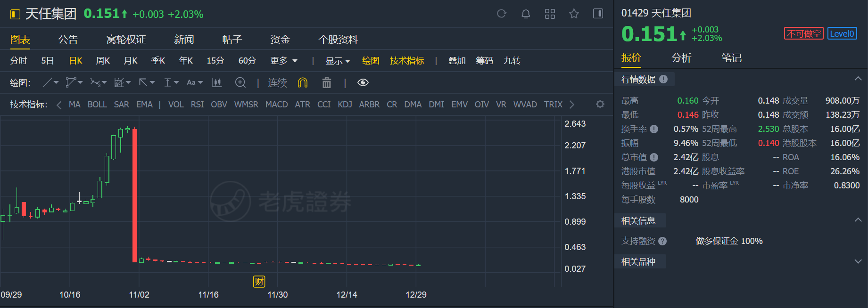Switch to the 窝轮权证 tab
The width and height of the screenshot is (868, 308).
point(126,40)
